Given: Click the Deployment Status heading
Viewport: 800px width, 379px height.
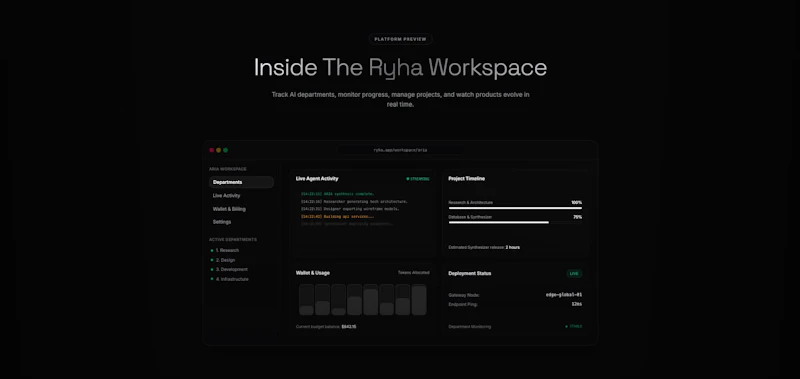Looking at the screenshot, I should click(x=470, y=273).
